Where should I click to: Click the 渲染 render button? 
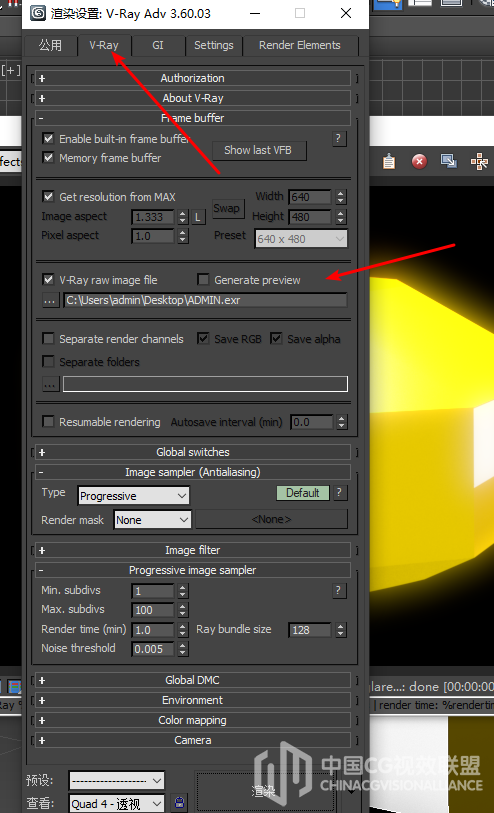[263, 791]
